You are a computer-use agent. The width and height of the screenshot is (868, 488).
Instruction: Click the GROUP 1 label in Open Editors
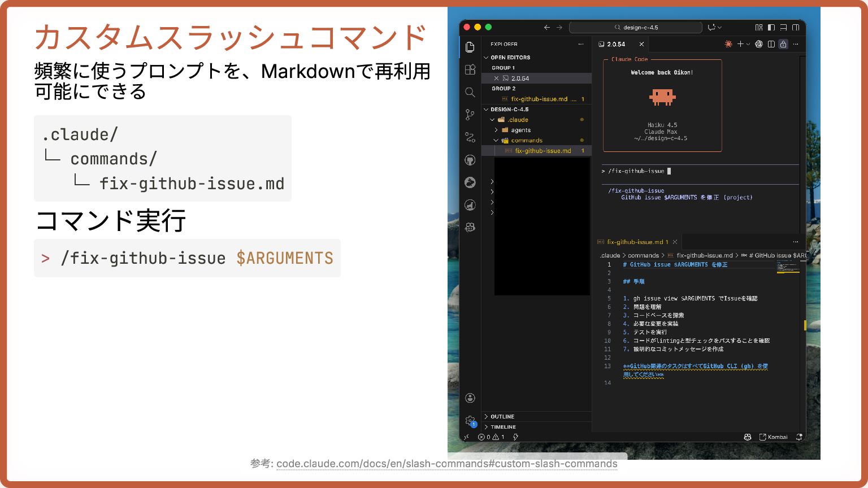tap(503, 68)
